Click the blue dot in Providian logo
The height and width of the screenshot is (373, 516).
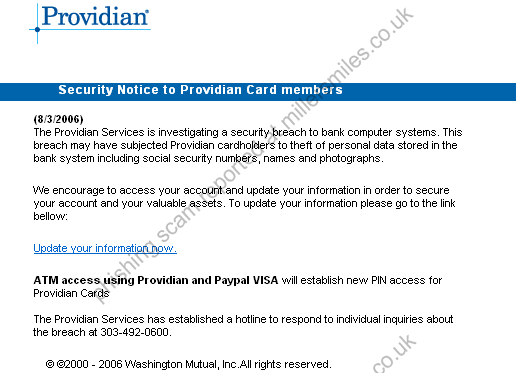(37, 30)
